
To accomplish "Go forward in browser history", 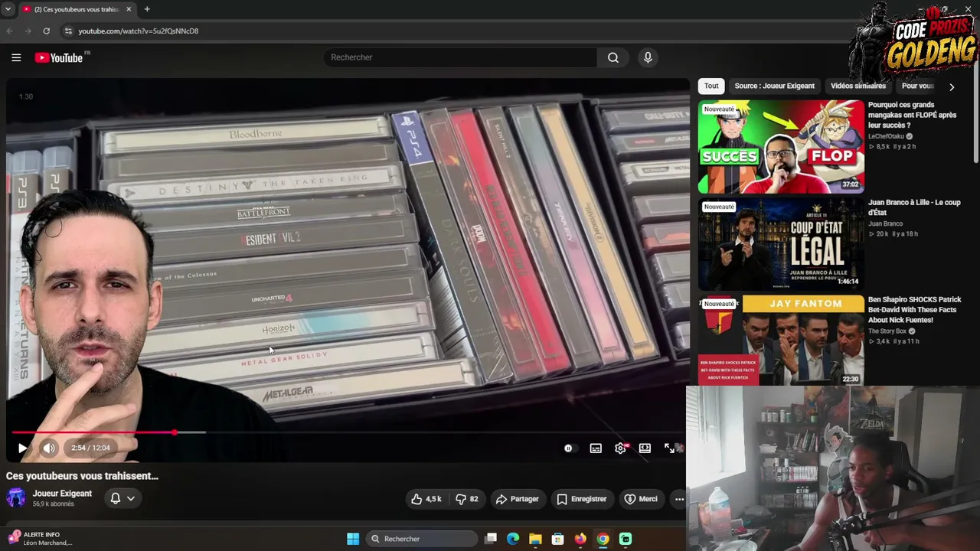I will coord(28,31).
